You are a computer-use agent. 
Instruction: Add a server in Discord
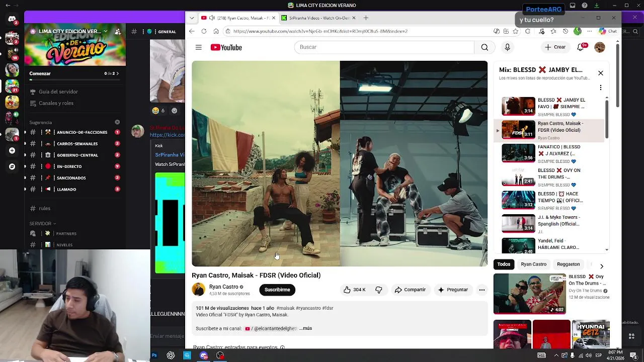(x=12, y=150)
